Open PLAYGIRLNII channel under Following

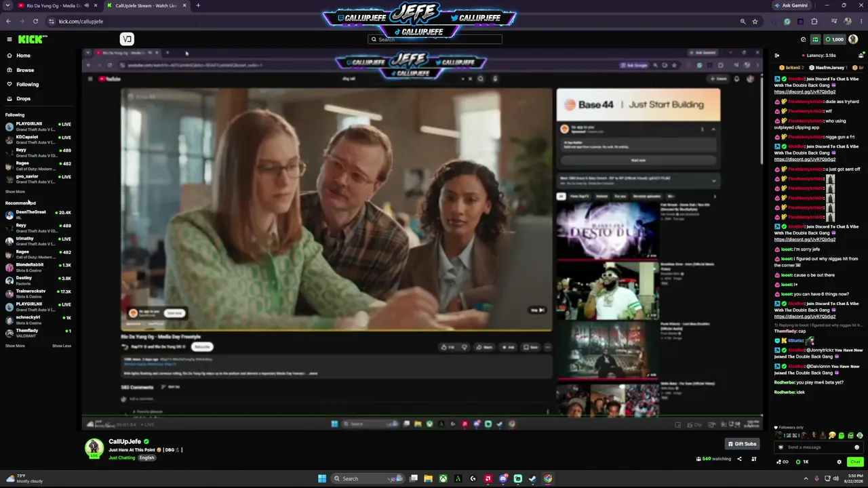pyautogui.click(x=38, y=126)
